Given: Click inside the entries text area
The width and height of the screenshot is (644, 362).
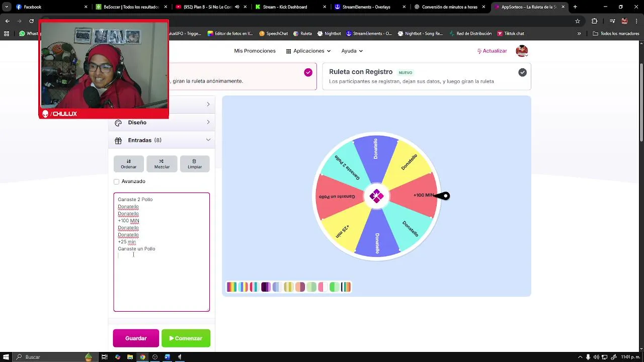Looking at the screenshot, I should pyautogui.click(x=162, y=252).
